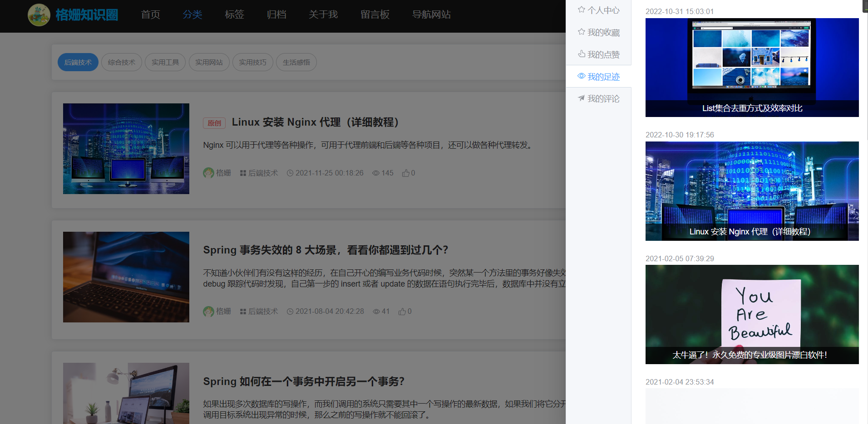
Task: Open the 归档 navigation page
Action: (x=276, y=15)
